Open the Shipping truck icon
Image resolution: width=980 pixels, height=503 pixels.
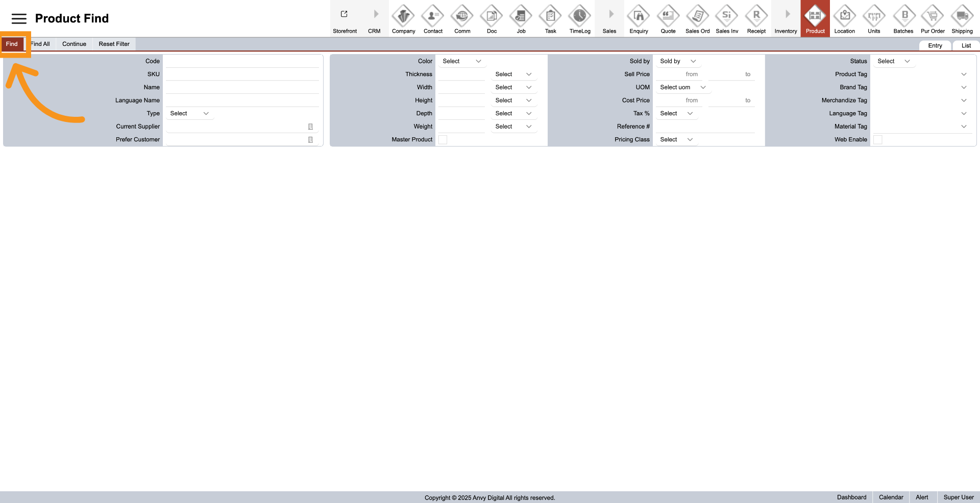click(x=962, y=16)
